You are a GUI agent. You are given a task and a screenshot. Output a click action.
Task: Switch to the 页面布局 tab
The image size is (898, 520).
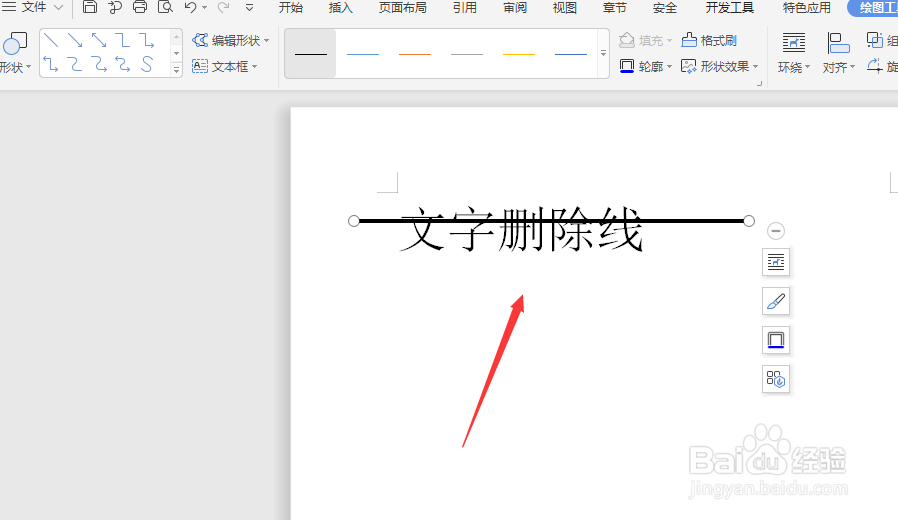(403, 7)
